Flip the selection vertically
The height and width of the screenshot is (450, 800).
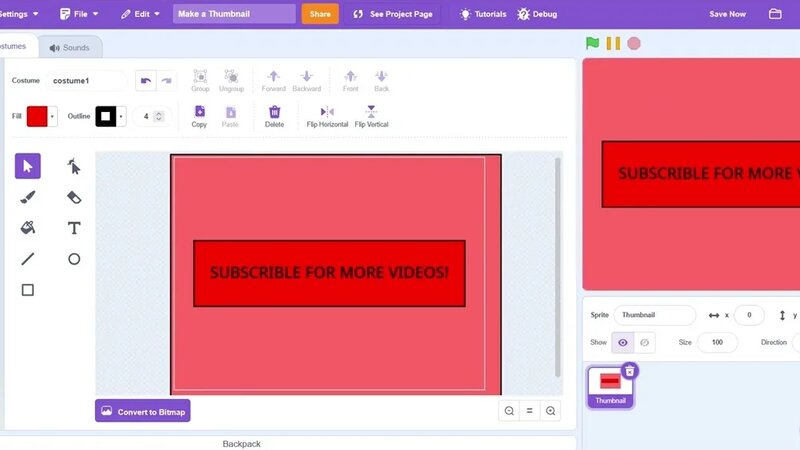pos(371,116)
